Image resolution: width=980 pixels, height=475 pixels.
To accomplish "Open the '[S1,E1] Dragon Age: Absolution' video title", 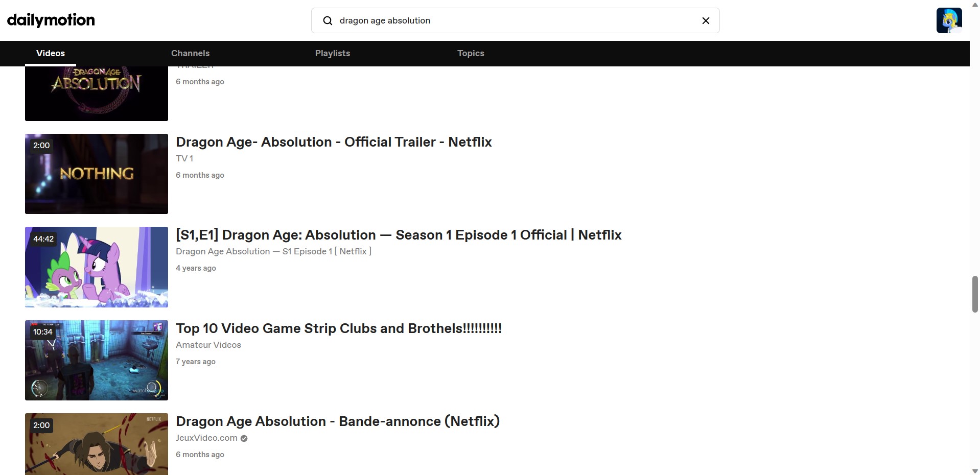I will pos(399,235).
